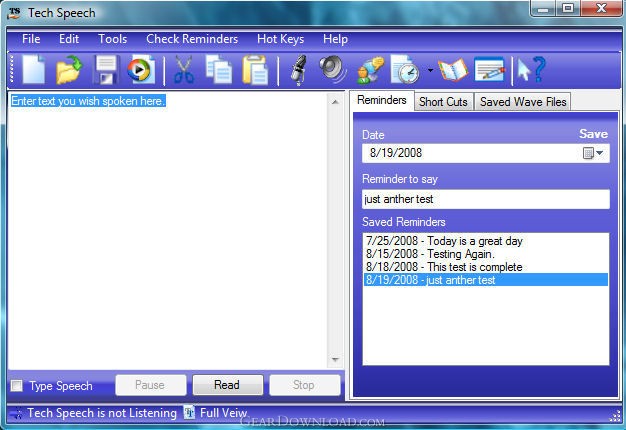Image resolution: width=626 pixels, height=430 pixels.
Task: Click the Paste clipboard icon
Action: [255, 70]
